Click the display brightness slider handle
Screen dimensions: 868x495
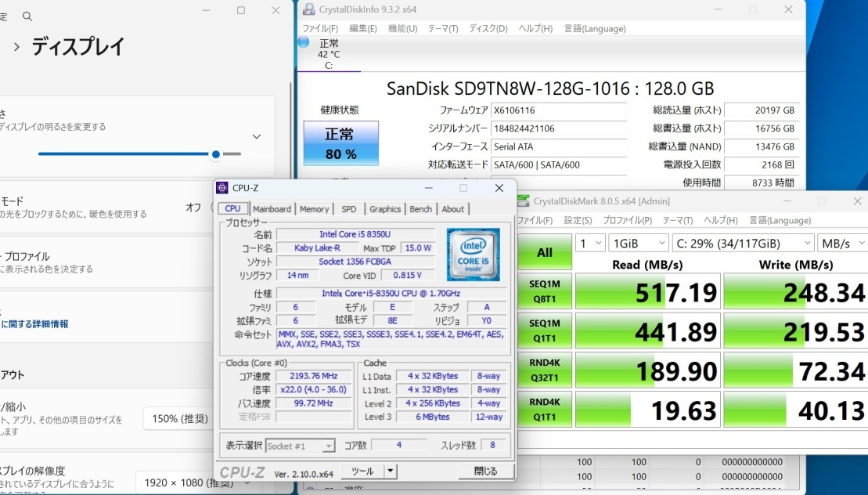point(216,154)
